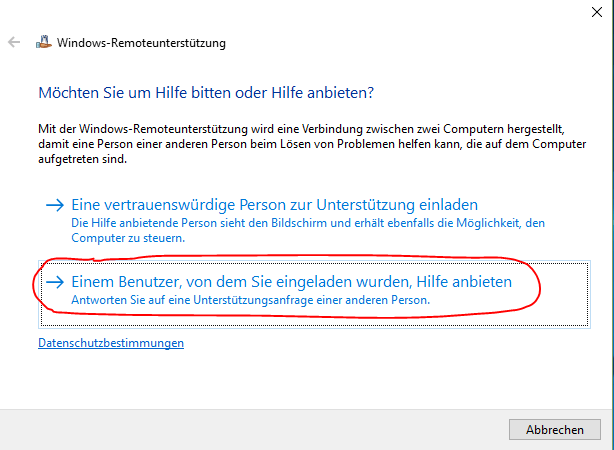Go back with the grey back arrow
614x450 pixels.
(14, 42)
